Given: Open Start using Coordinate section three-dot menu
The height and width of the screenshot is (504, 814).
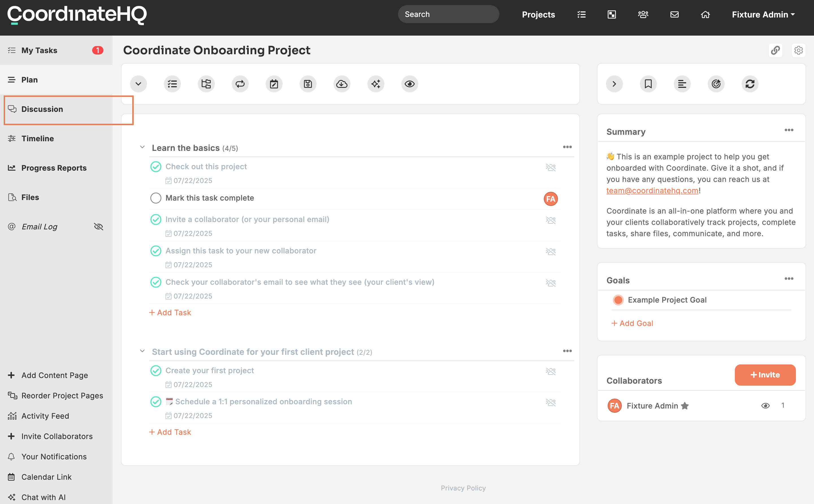Looking at the screenshot, I should tap(567, 351).
